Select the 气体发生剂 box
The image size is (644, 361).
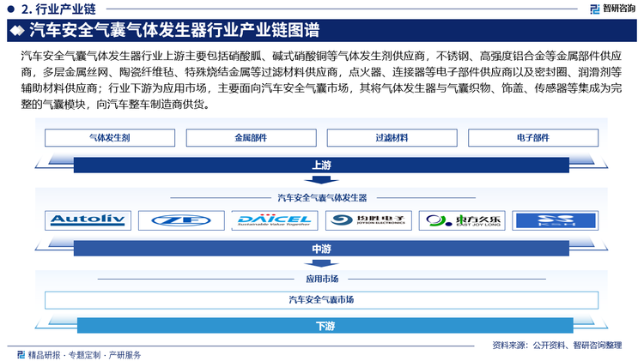pos(110,138)
